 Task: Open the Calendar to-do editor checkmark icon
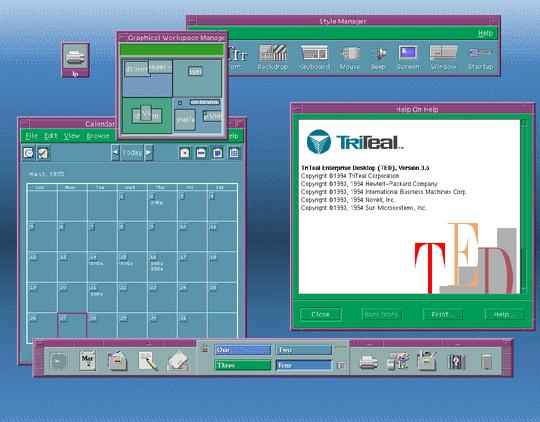pos(43,153)
